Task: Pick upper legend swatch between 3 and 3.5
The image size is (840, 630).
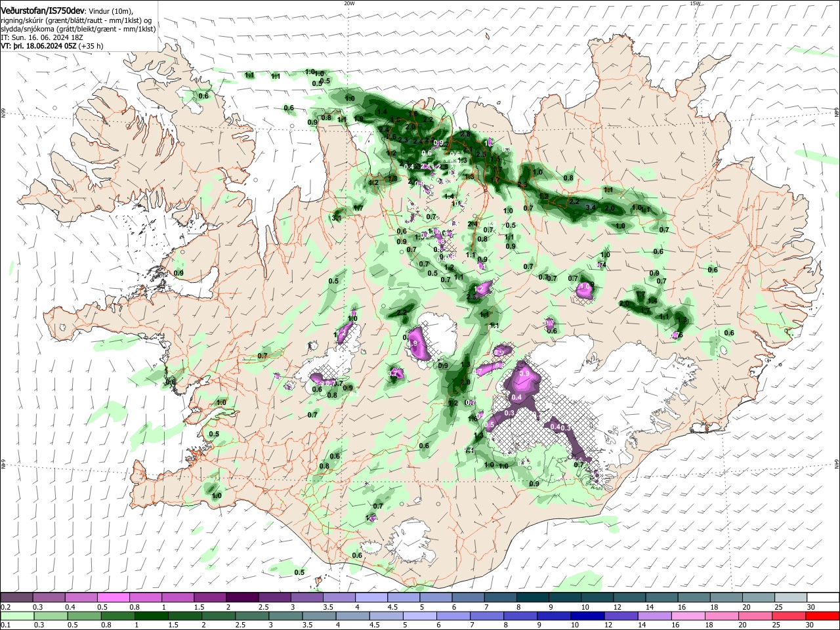Action: 306,597
